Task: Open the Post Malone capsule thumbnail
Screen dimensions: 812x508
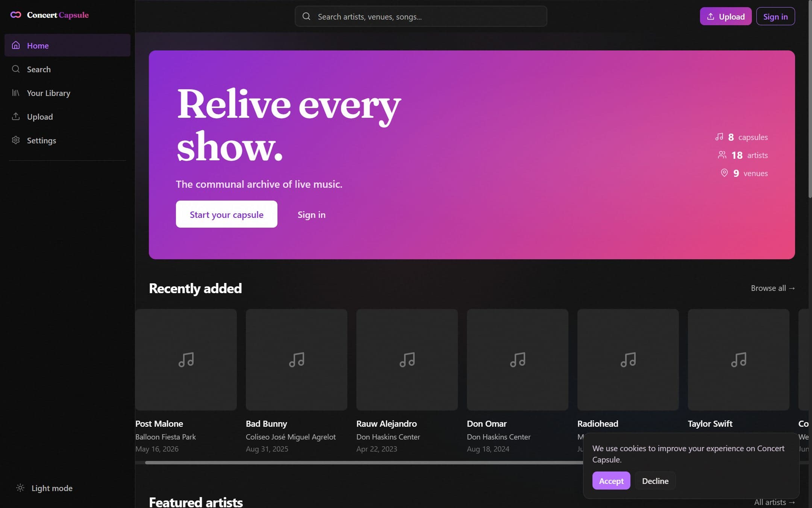Action: point(186,360)
